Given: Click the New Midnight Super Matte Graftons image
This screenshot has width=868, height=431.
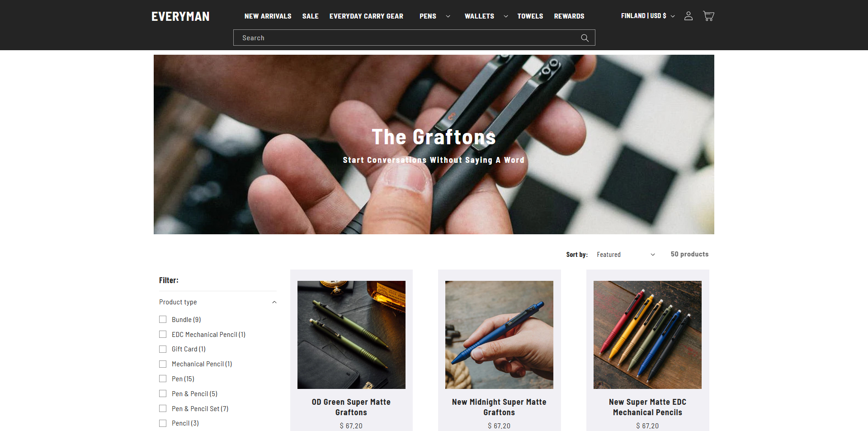Looking at the screenshot, I should coord(499,335).
